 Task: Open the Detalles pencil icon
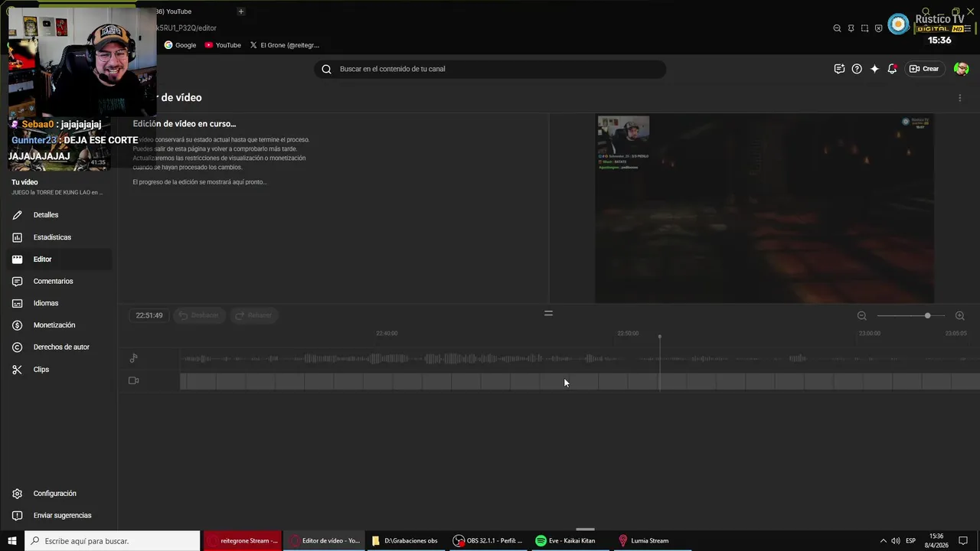click(x=17, y=215)
